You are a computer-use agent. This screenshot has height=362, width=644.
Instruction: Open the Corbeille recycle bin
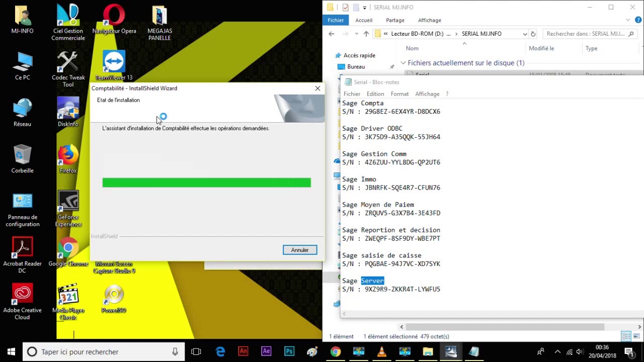22,158
